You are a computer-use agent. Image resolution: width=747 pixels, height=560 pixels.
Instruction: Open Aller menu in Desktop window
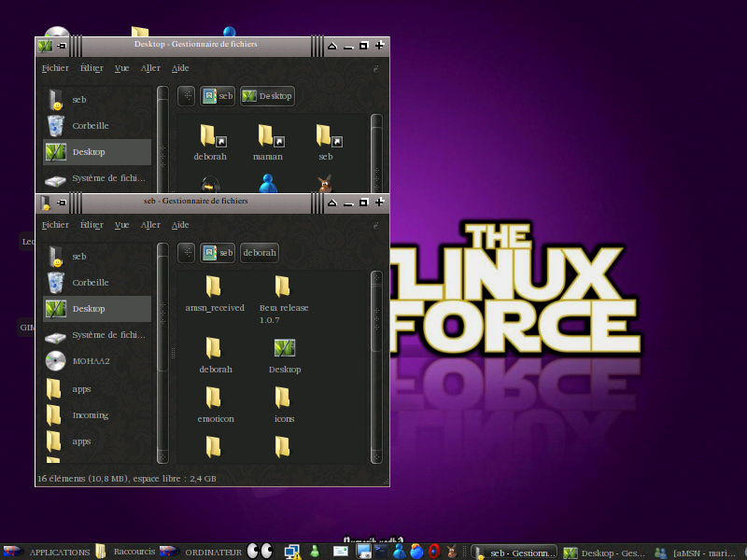[x=150, y=68]
